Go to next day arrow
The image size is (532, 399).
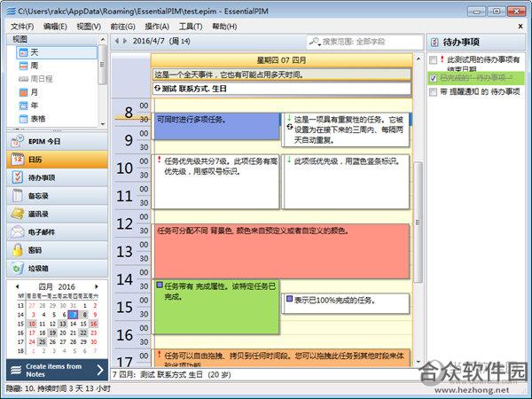125,41
